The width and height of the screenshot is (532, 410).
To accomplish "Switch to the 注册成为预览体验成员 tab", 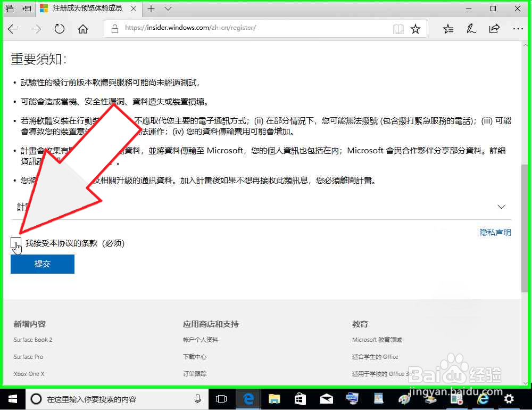I will [85, 9].
